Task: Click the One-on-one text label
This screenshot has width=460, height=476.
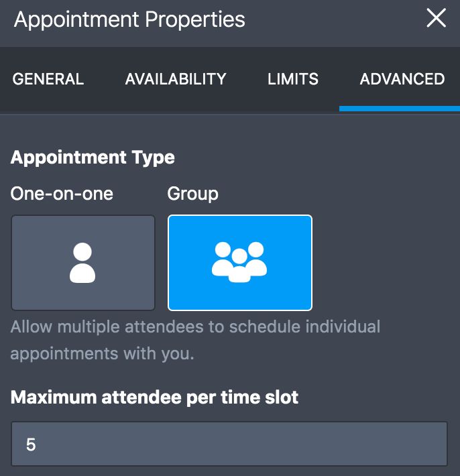Action: [62, 194]
